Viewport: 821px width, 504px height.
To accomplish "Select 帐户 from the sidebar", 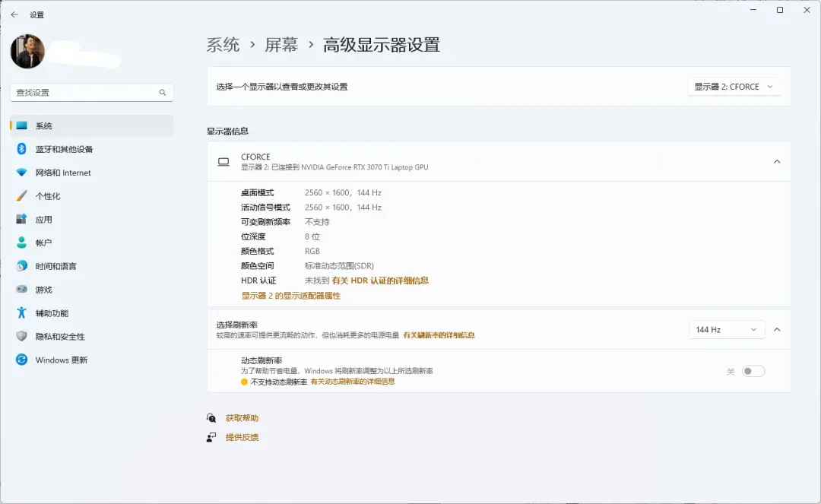I will tap(44, 242).
